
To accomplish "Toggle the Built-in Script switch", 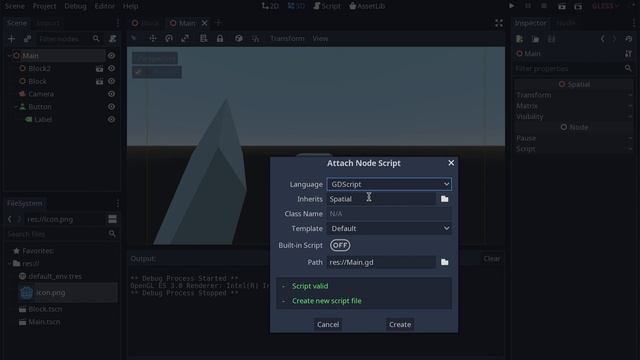I will click(340, 245).
